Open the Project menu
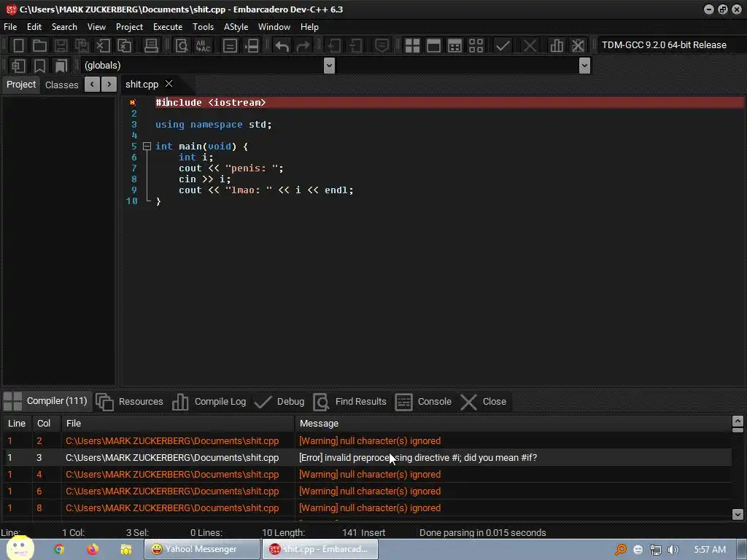The height and width of the screenshot is (560, 747). (129, 27)
